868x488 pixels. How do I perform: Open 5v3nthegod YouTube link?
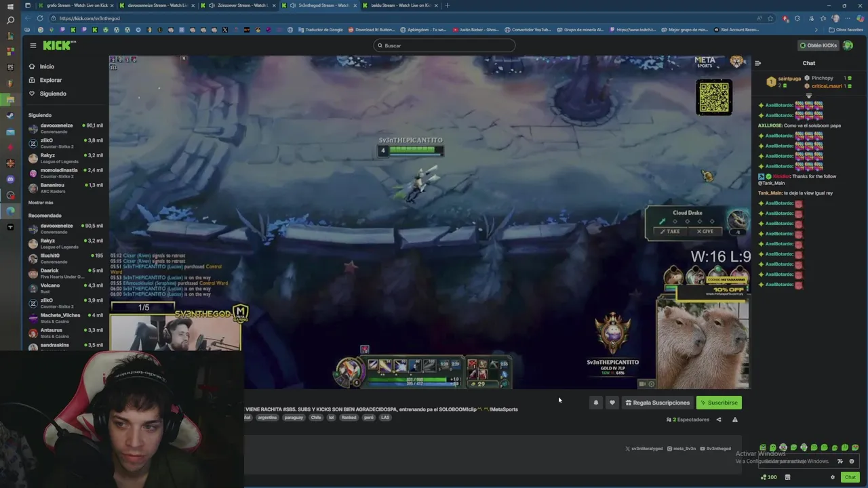(x=715, y=449)
